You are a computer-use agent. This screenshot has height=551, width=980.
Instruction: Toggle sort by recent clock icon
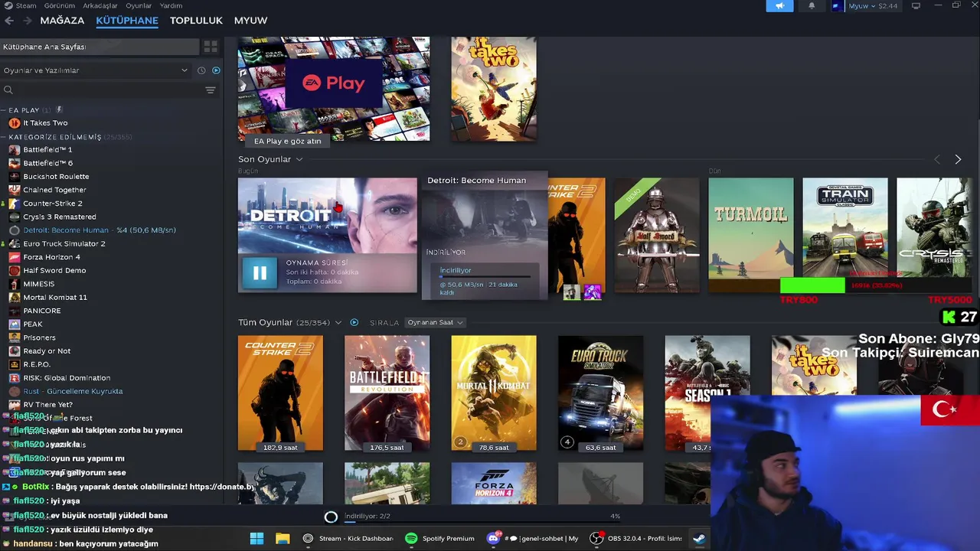pos(201,70)
